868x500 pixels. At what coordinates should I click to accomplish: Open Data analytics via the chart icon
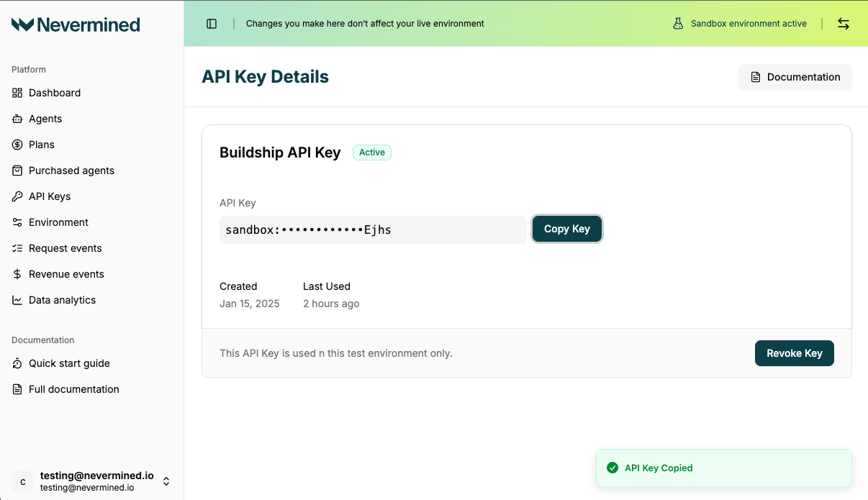pos(16,300)
